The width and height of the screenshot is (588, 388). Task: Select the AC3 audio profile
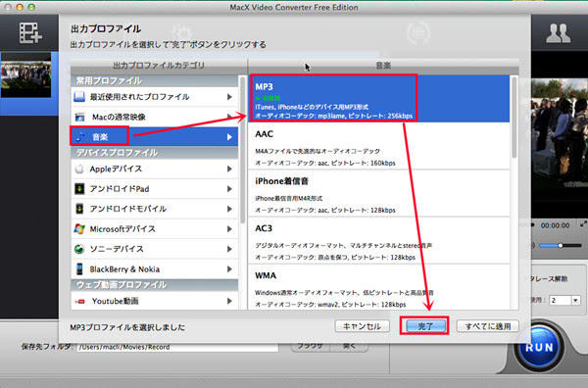378,240
